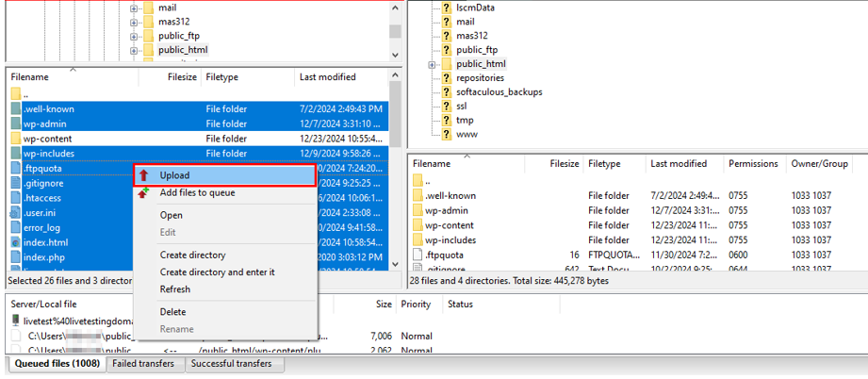Click the question-mark folder icon for softaculous_backups
Screen dimensions: 868x379
[446, 92]
